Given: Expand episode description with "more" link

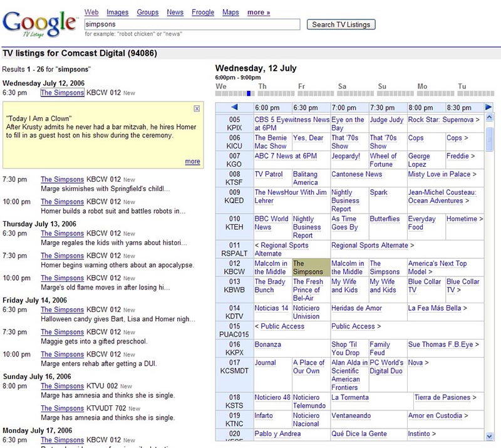Looking at the screenshot, I should (192, 162).
